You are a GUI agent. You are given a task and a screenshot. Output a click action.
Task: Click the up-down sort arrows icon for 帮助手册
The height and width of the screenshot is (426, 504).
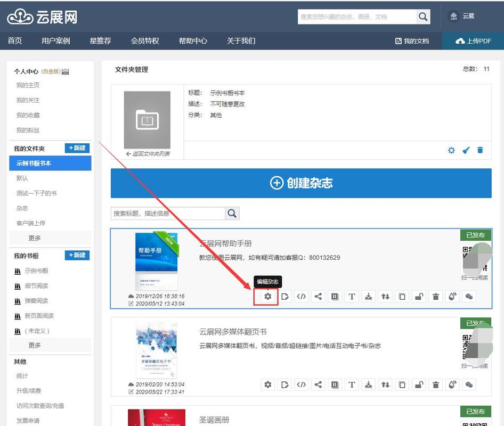385,296
